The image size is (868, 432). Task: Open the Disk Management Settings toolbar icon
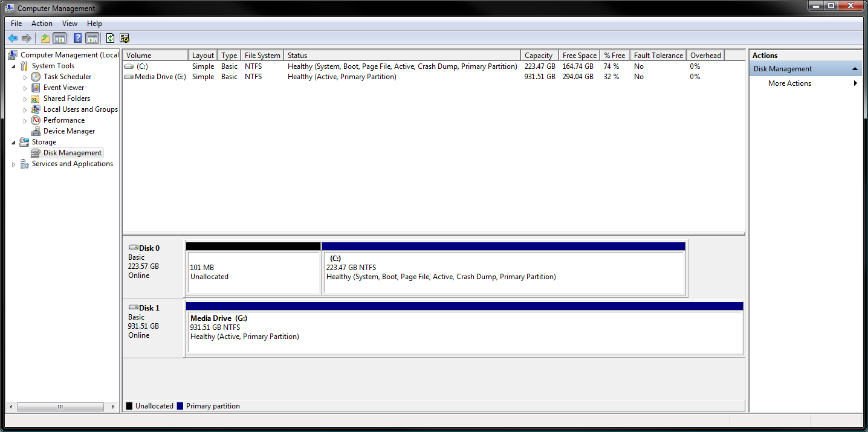click(125, 38)
